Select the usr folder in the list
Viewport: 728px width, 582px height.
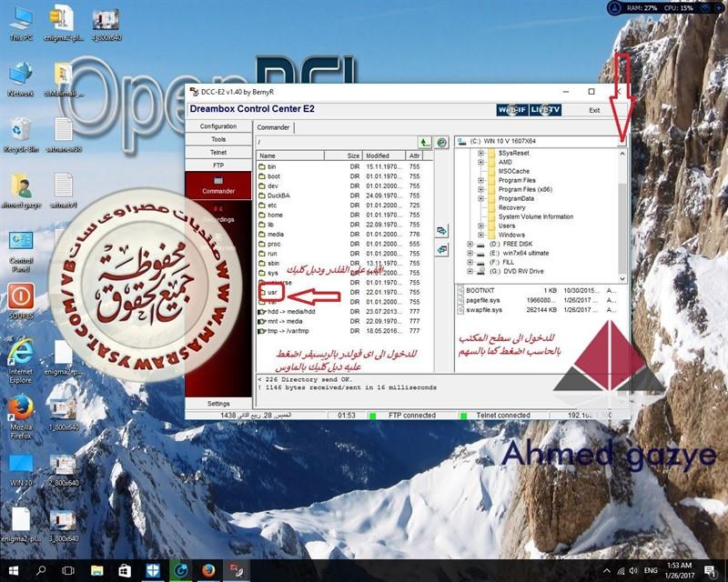click(x=272, y=293)
